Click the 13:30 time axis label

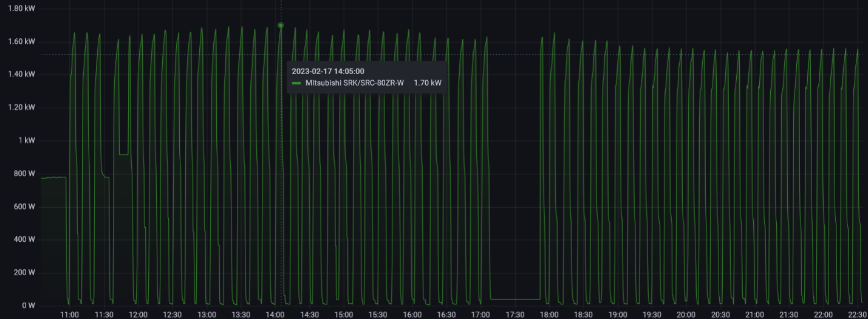click(x=241, y=315)
